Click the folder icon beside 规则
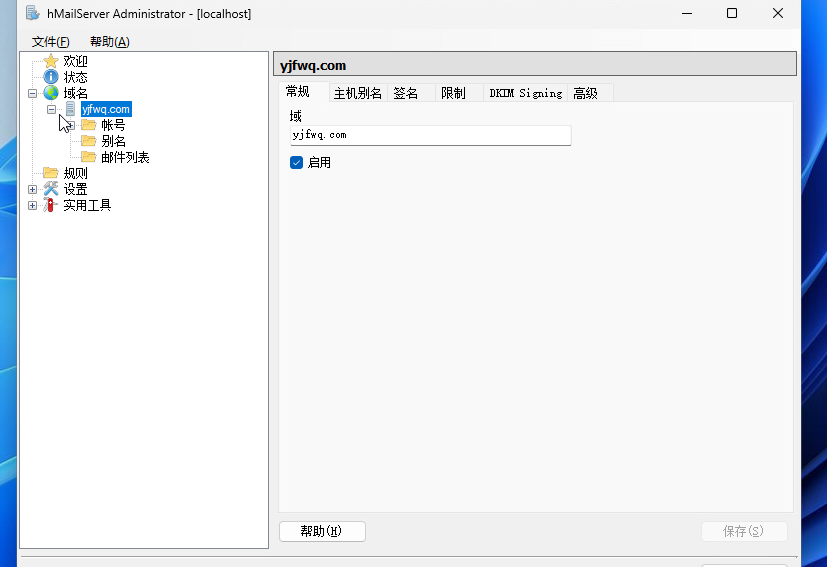 (51, 173)
